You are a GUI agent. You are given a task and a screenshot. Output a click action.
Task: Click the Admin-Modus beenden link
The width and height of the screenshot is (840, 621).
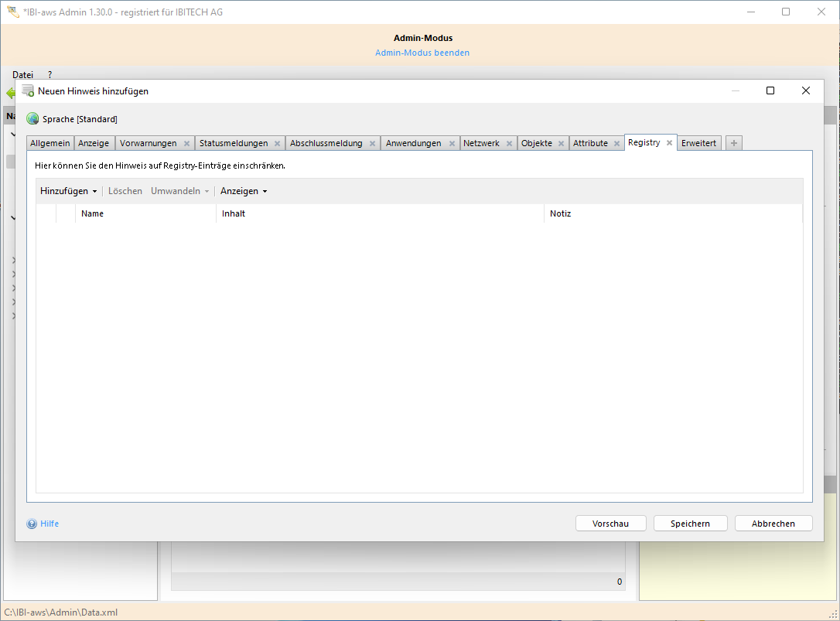click(x=422, y=52)
